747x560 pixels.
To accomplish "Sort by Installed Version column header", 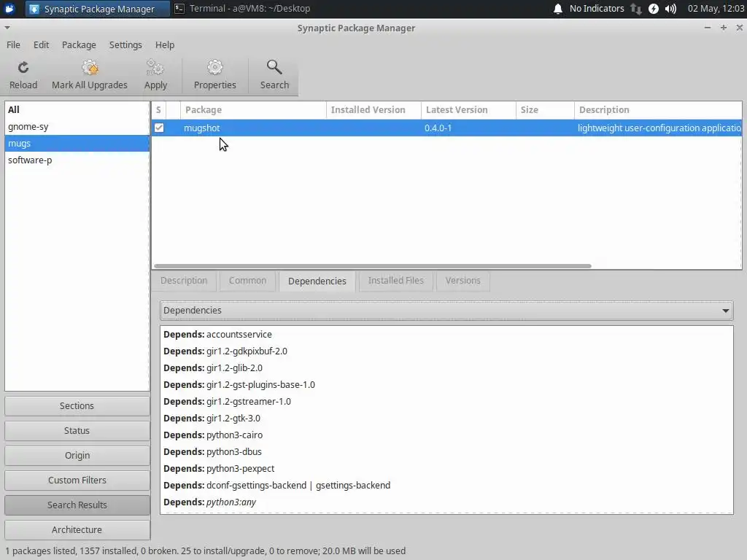I will (x=373, y=110).
